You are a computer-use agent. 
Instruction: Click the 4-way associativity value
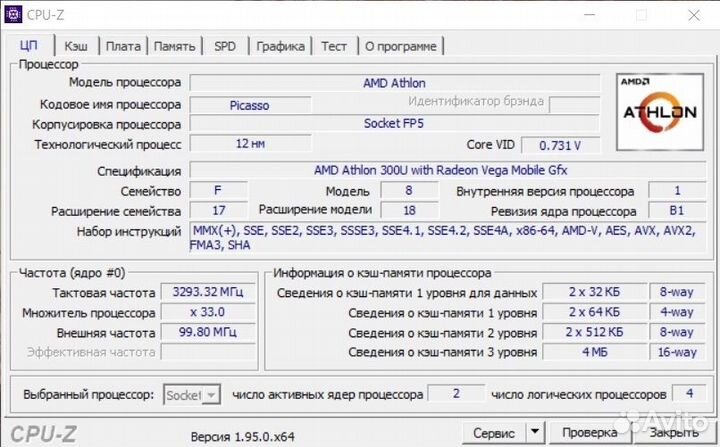click(677, 312)
